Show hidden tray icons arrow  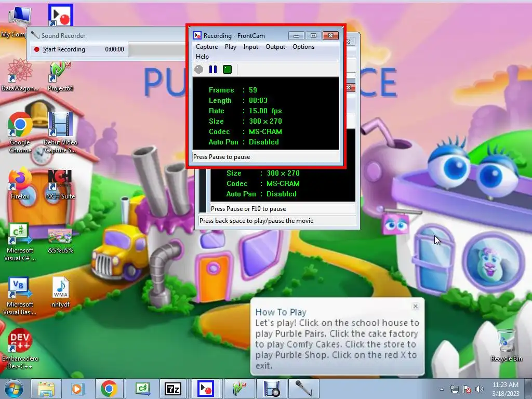point(442,389)
